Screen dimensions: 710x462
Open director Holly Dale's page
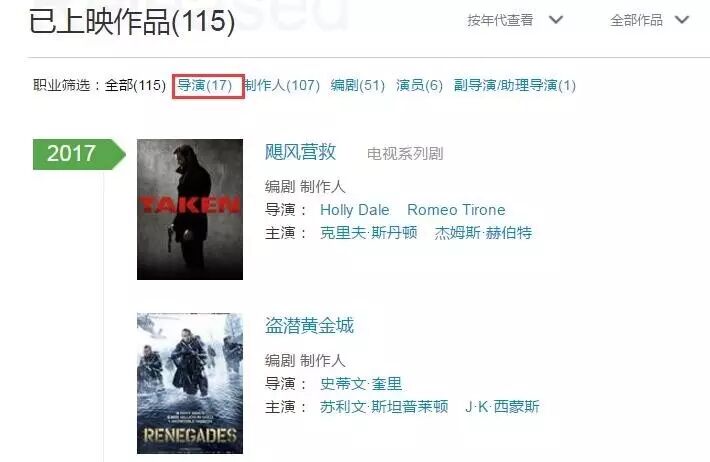(355, 210)
